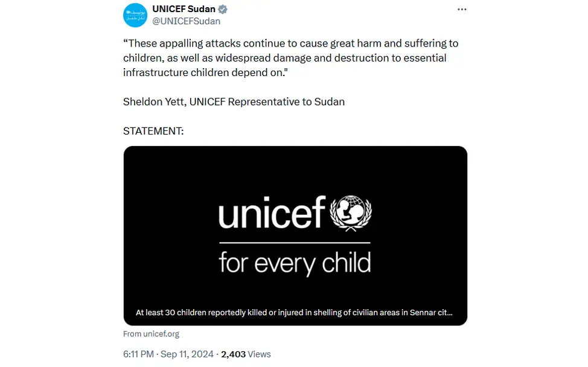This screenshot has height=367, width=588.
Task: Open the 2,403 Views analytics link
Action: click(x=246, y=354)
